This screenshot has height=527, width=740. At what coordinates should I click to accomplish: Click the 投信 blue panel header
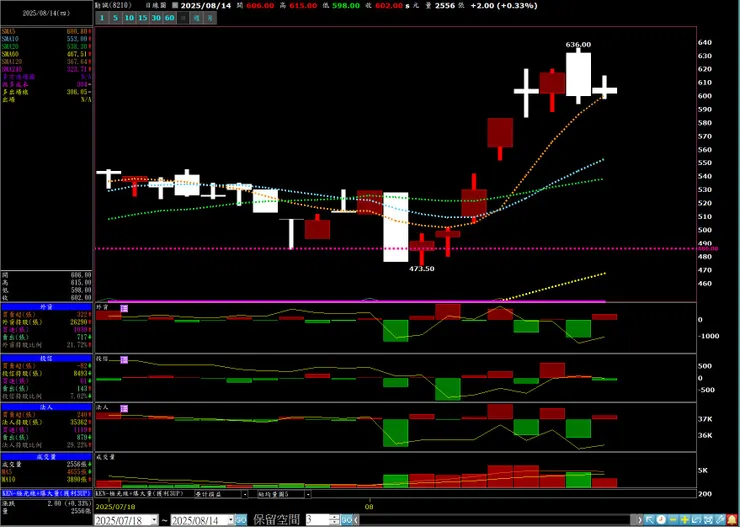[x=46, y=359]
